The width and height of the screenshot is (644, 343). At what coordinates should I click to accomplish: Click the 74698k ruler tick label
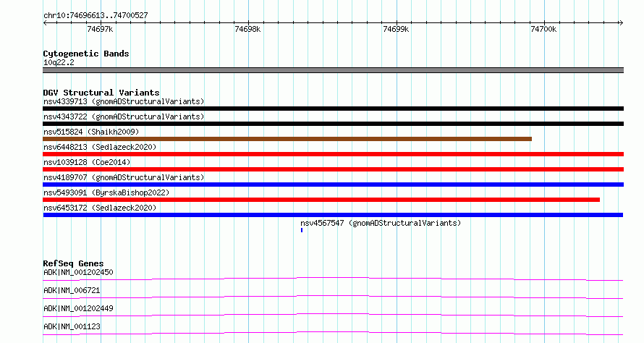pos(247,29)
